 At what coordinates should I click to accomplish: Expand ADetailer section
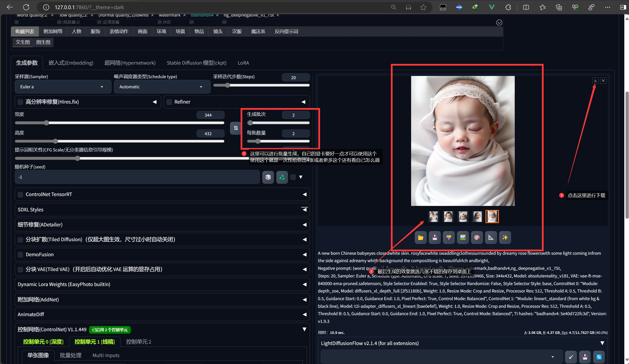click(x=162, y=224)
